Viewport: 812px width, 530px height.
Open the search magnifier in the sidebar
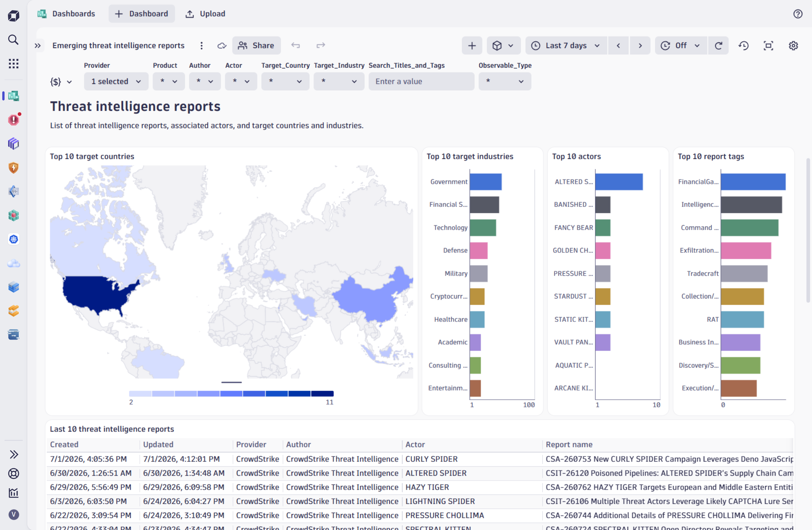pos(13,40)
